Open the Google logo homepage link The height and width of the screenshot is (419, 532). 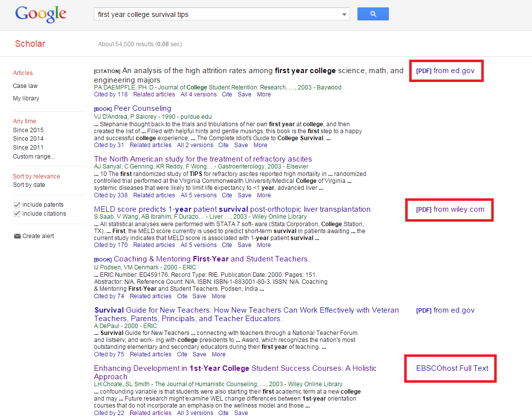click(x=41, y=14)
